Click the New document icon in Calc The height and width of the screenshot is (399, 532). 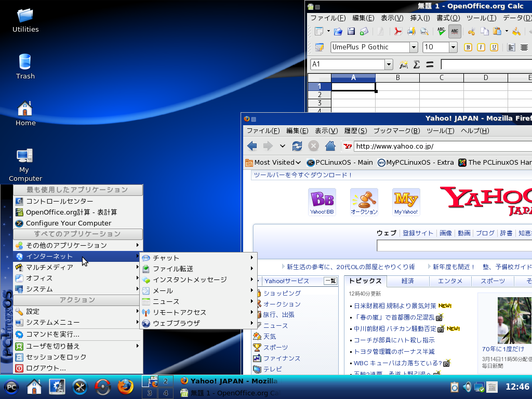click(x=319, y=32)
